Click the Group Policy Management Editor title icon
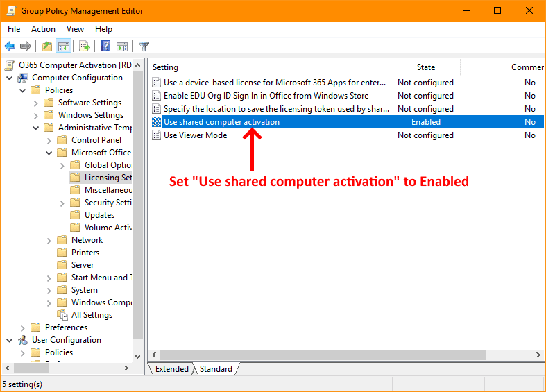 (11, 10)
